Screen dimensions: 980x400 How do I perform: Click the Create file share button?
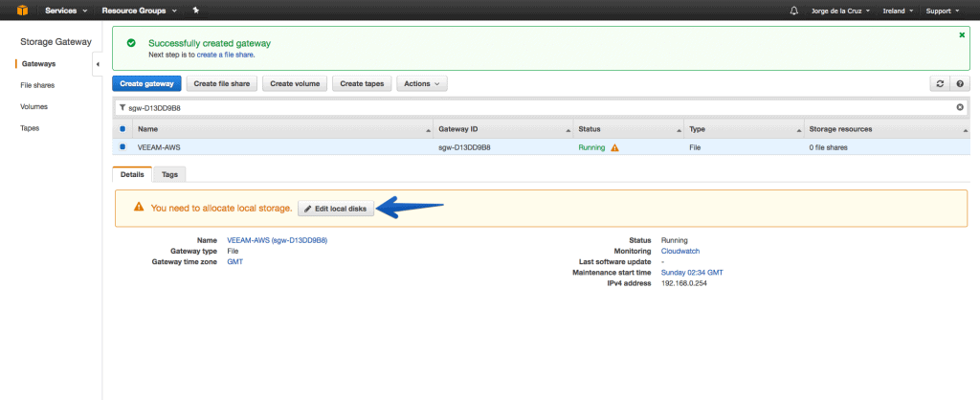(222, 84)
